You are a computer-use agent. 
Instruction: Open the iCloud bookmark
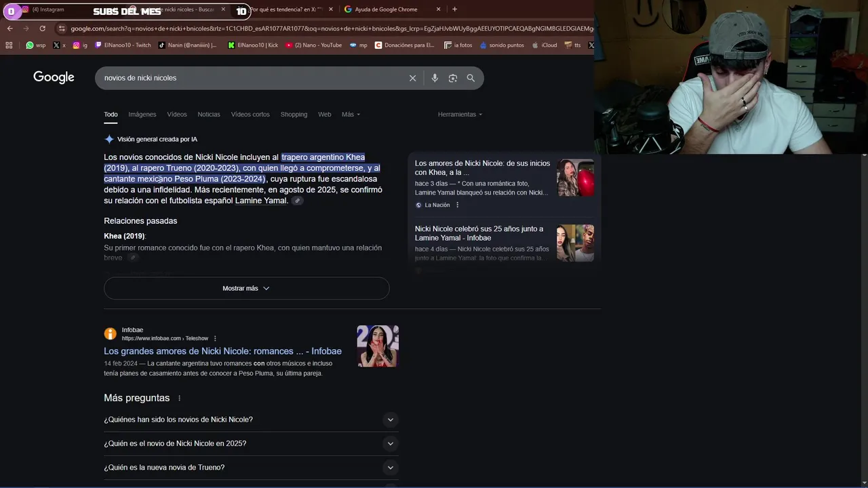pyautogui.click(x=544, y=45)
